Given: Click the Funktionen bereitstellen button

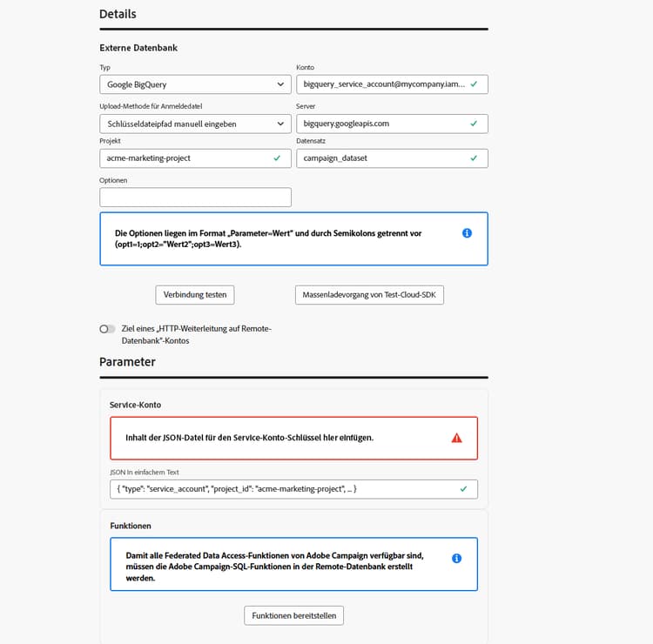Looking at the screenshot, I should coord(294,615).
